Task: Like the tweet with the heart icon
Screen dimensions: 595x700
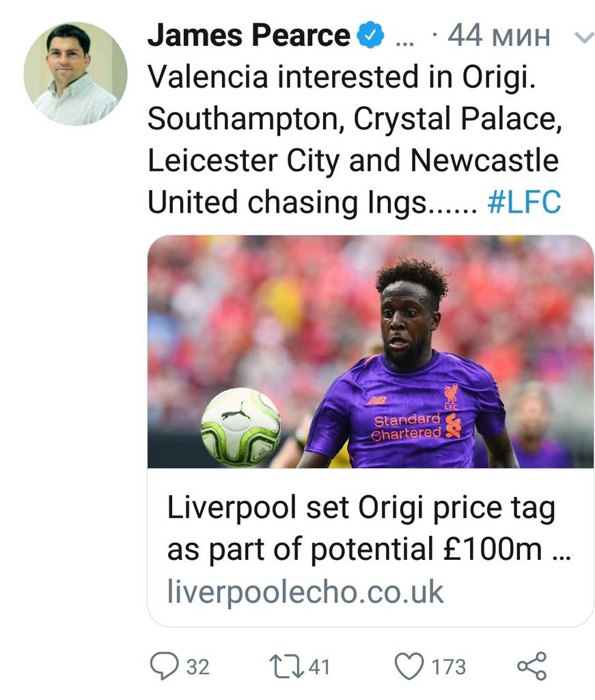Action: [x=410, y=666]
